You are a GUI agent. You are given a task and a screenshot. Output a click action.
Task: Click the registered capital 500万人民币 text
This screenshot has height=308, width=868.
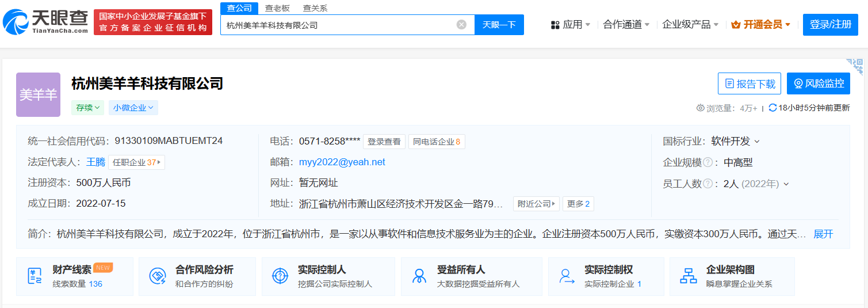[104, 183]
